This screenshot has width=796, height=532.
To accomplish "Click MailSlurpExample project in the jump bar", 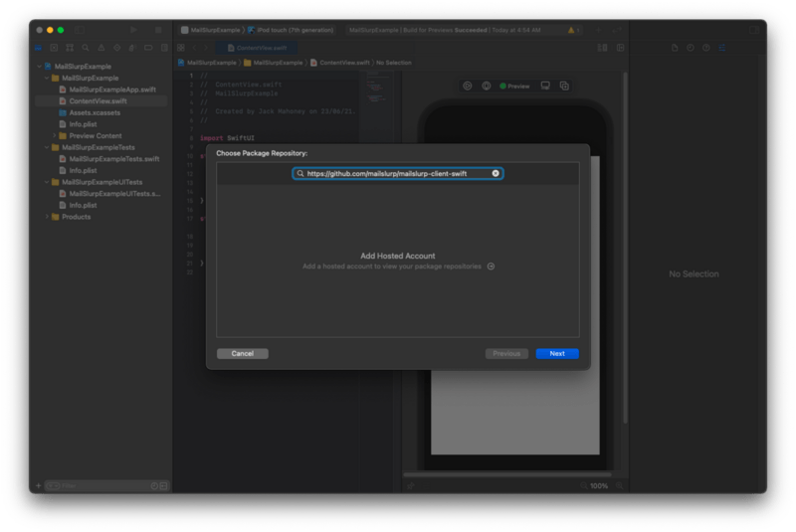I will (x=207, y=63).
